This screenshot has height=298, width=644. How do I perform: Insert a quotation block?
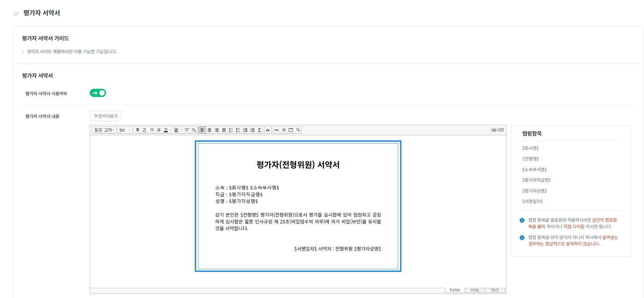pyautogui.click(x=268, y=130)
